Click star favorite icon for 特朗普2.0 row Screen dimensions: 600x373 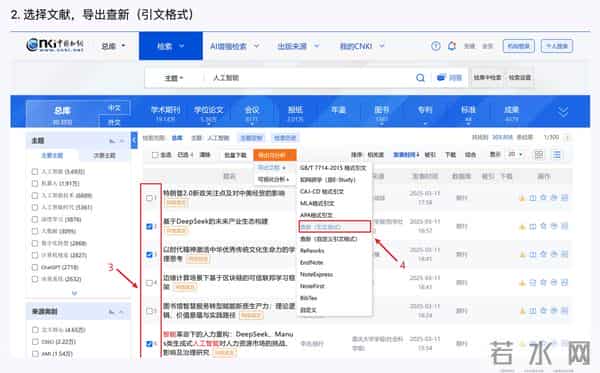click(x=543, y=198)
